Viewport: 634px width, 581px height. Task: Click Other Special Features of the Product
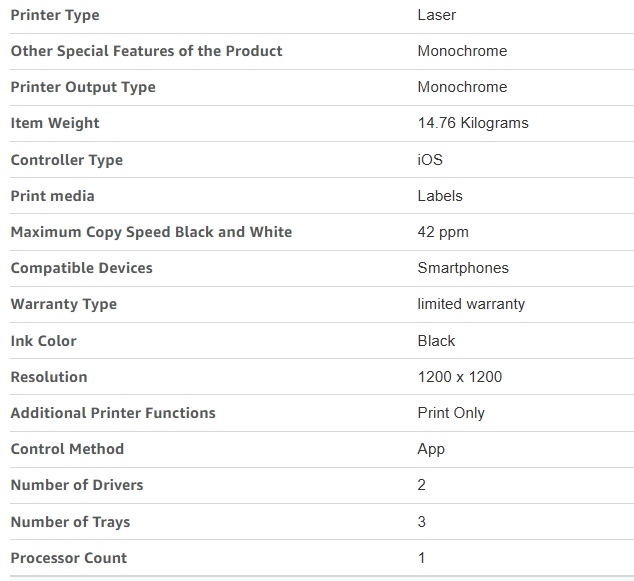[146, 51]
